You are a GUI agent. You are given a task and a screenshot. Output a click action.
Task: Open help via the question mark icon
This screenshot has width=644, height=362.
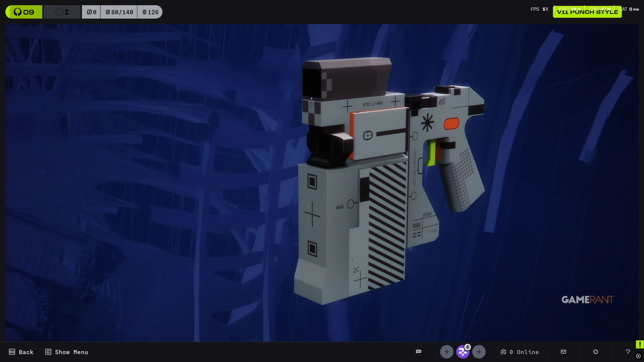click(628, 352)
